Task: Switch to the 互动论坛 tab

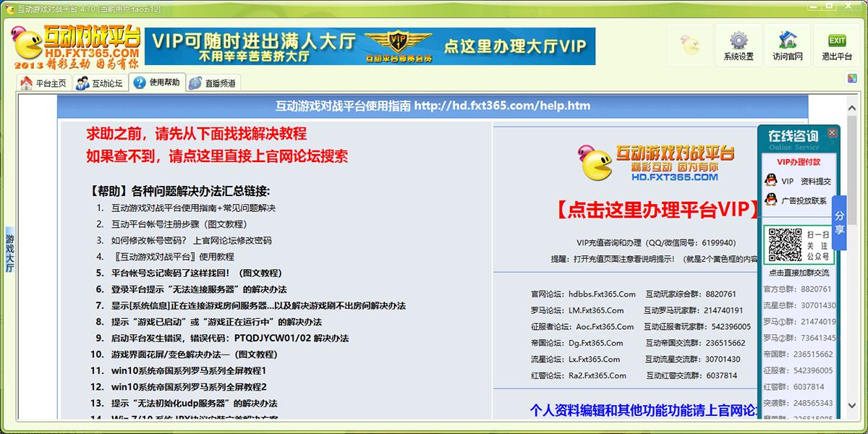Action: pos(100,83)
